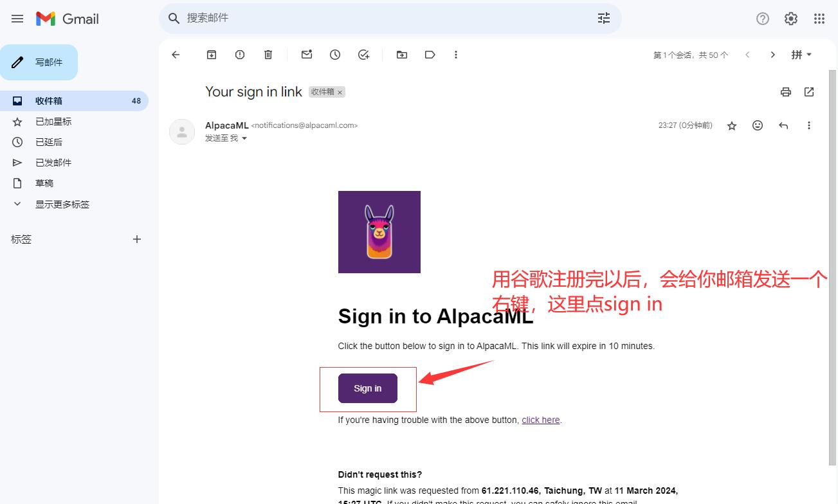Open the main menu hamburger icon

(17, 19)
